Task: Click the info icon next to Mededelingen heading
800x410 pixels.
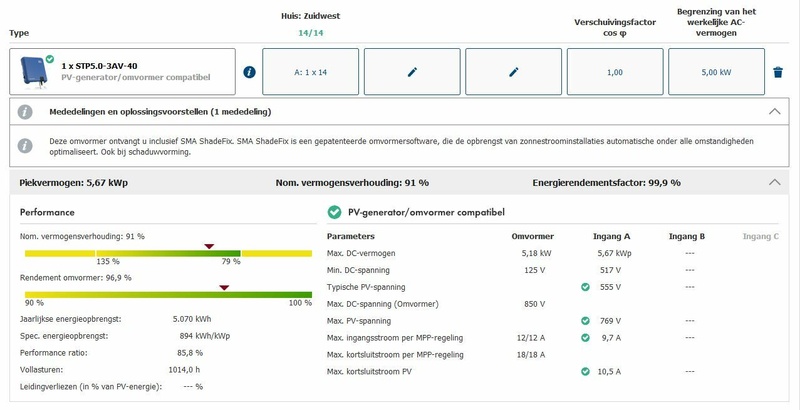Action: [26, 112]
